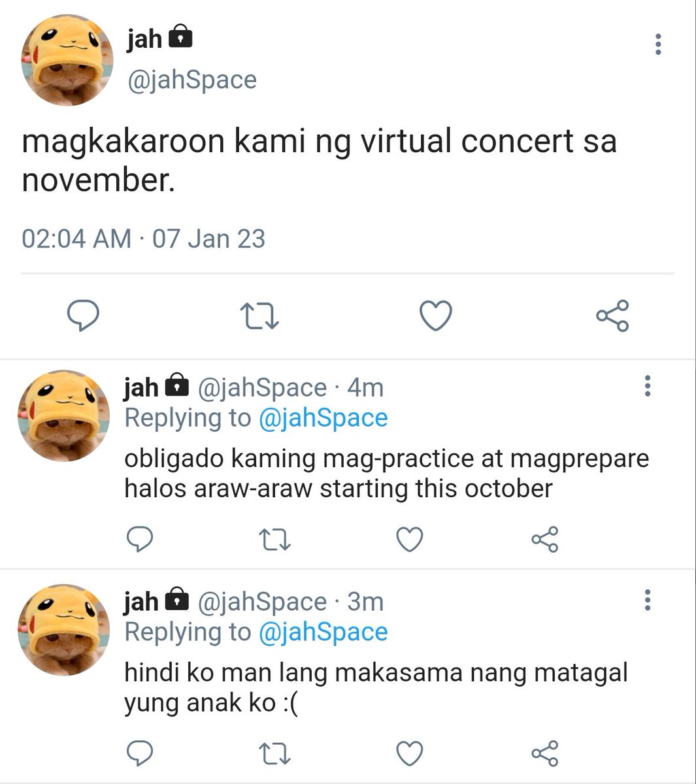The height and width of the screenshot is (784, 696).
Task: Like the main tweet about november concert
Action: [x=435, y=317]
